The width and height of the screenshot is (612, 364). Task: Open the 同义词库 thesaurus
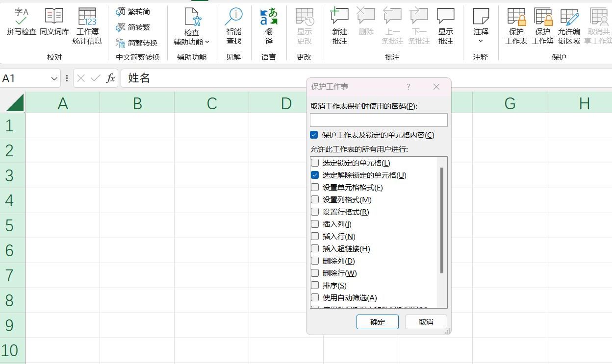tap(54, 22)
